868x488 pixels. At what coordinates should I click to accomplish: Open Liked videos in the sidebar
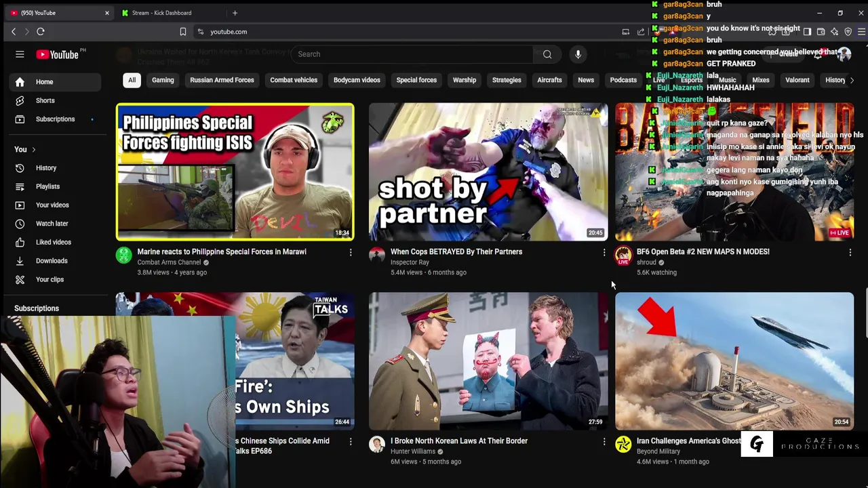click(x=55, y=242)
